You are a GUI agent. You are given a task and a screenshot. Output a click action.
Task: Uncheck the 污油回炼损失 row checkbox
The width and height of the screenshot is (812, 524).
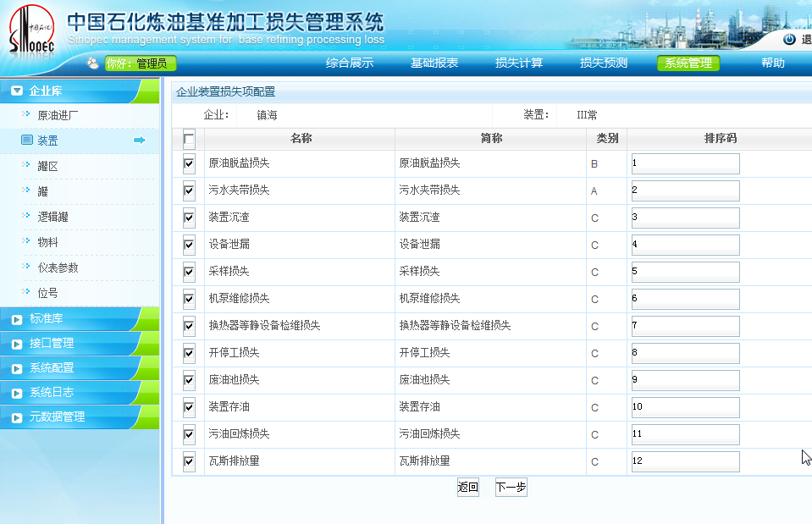tap(189, 434)
